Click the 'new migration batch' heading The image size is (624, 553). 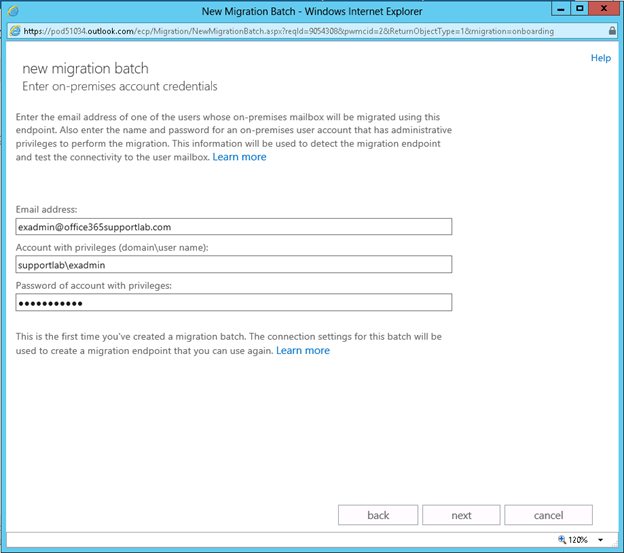pos(86,68)
